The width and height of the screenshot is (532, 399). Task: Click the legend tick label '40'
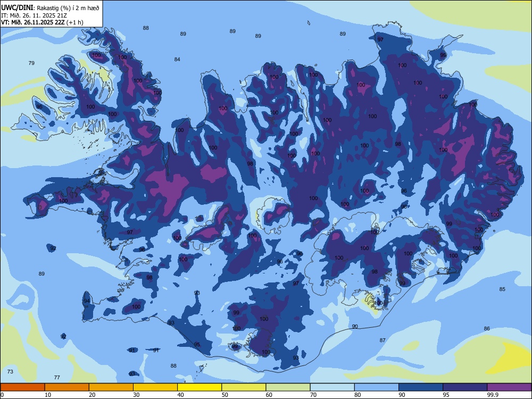click(x=180, y=395)
